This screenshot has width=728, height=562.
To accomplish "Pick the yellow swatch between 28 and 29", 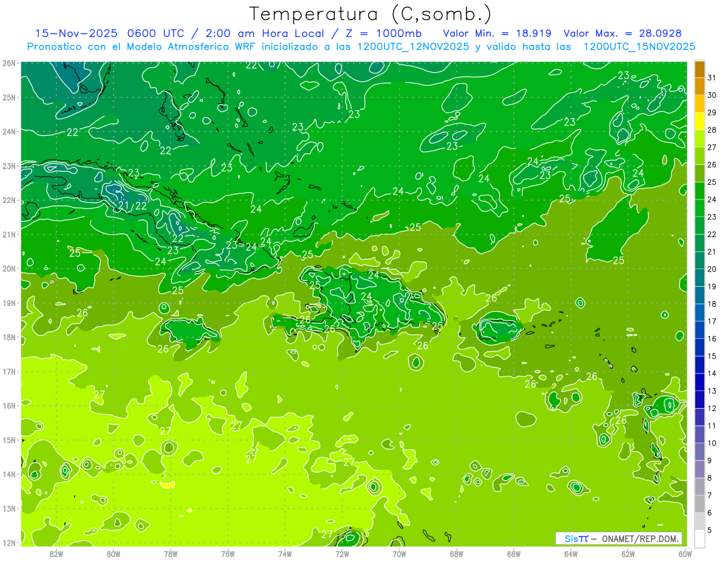I will [699, 121].
